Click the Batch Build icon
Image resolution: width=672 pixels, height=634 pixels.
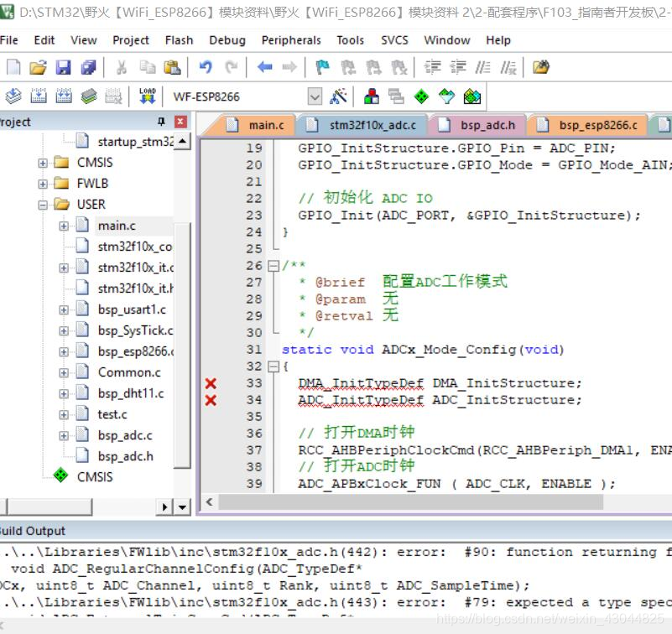(x=89, y=96)
